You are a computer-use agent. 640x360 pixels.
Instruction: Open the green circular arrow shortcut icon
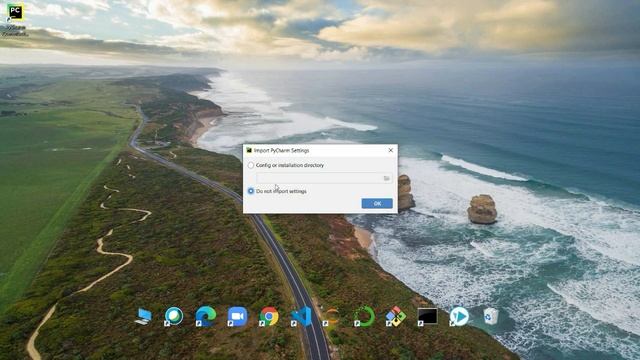coord(364,316)
